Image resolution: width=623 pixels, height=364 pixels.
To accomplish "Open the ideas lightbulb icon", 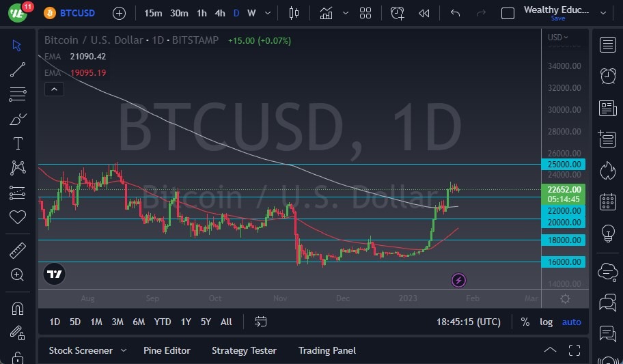I will coord(607,234).
